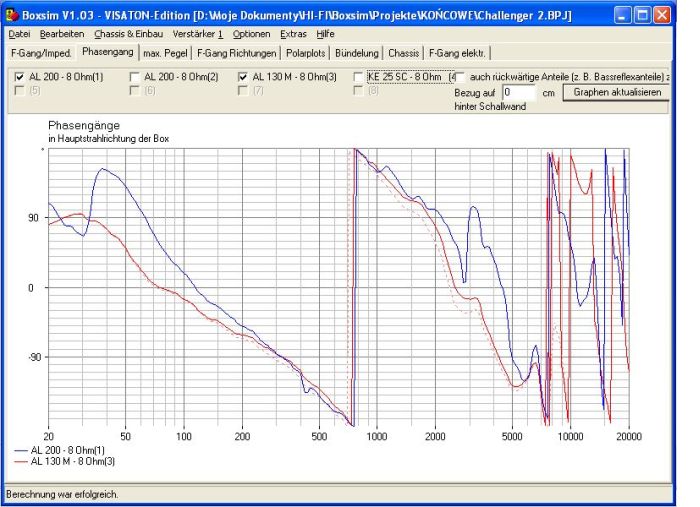Screen dimensions: 700x507
Task: Open the Extras menu
Action: click(293, 34)
